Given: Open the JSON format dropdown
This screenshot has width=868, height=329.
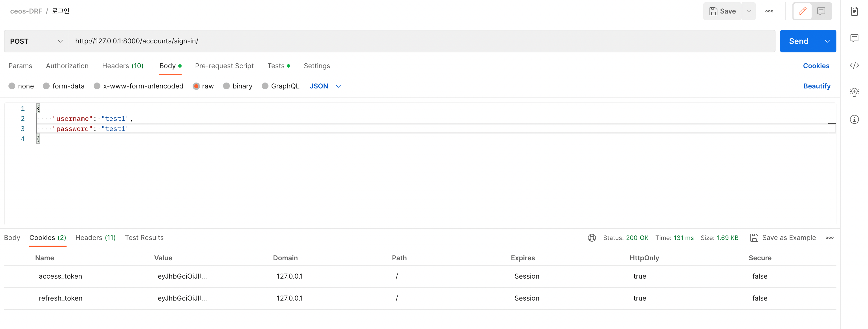Looking at the screenshot, I should coord(325,86).
